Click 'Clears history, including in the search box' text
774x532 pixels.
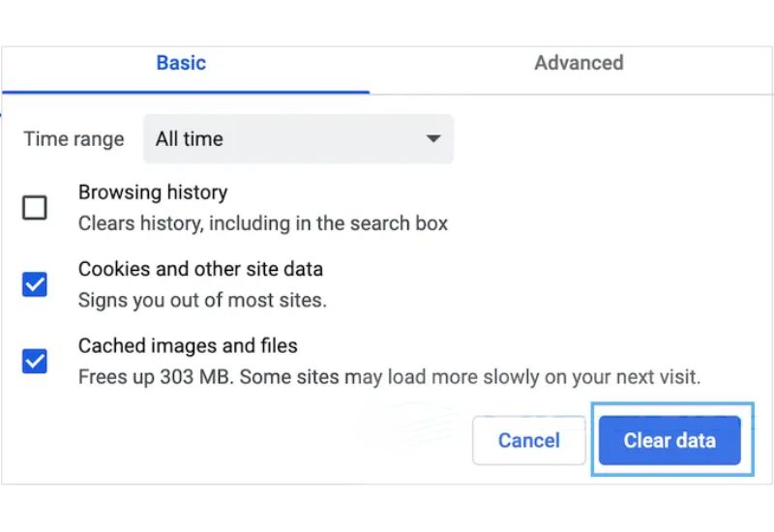263,223
